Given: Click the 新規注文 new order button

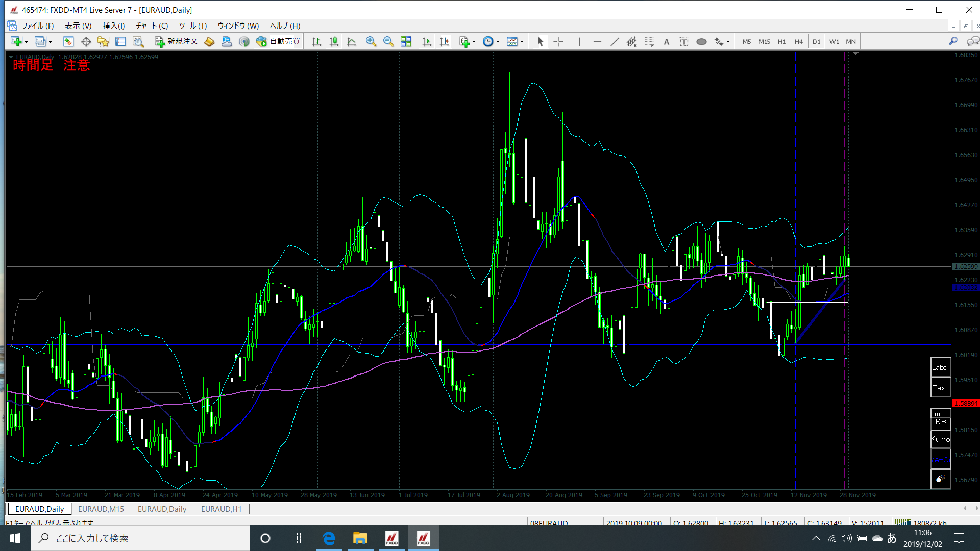Looking at the screenshot, I should pos(176,42).
